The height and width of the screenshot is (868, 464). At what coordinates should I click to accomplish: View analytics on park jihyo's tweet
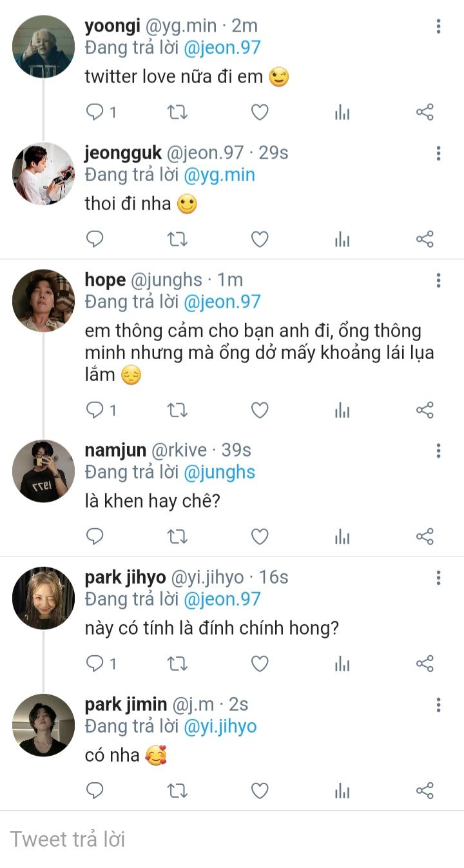point(342,664)
